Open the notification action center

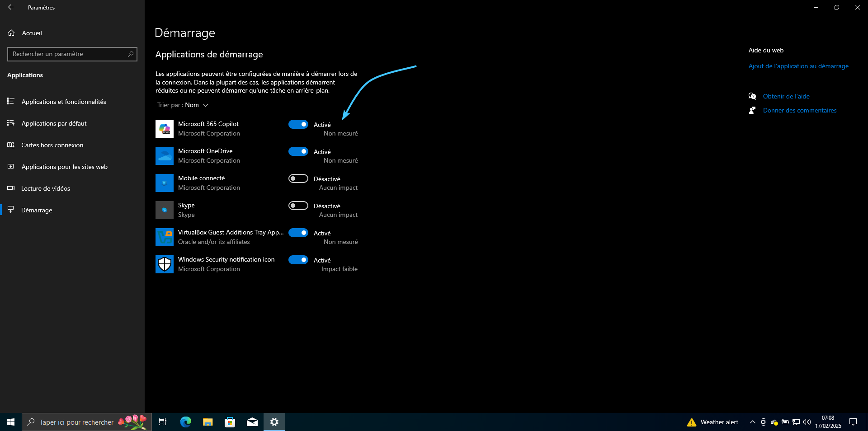pos(853,422)
